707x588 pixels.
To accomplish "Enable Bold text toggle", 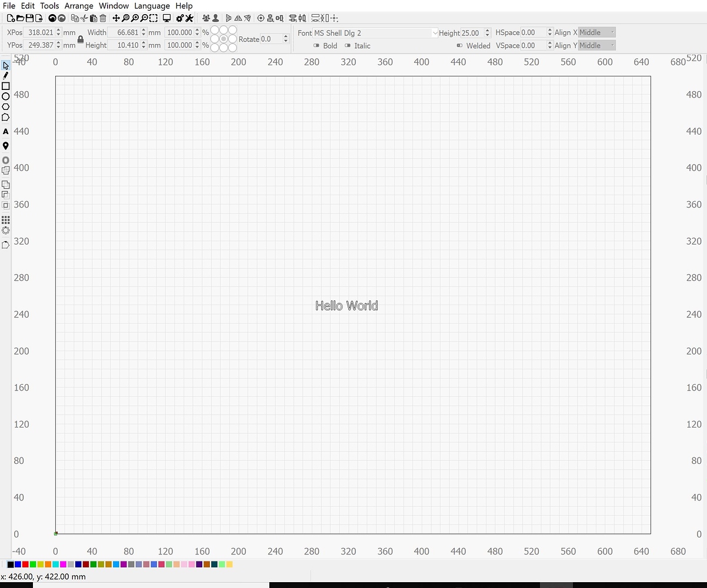I will pyautogui.click(x=316, y=46).
